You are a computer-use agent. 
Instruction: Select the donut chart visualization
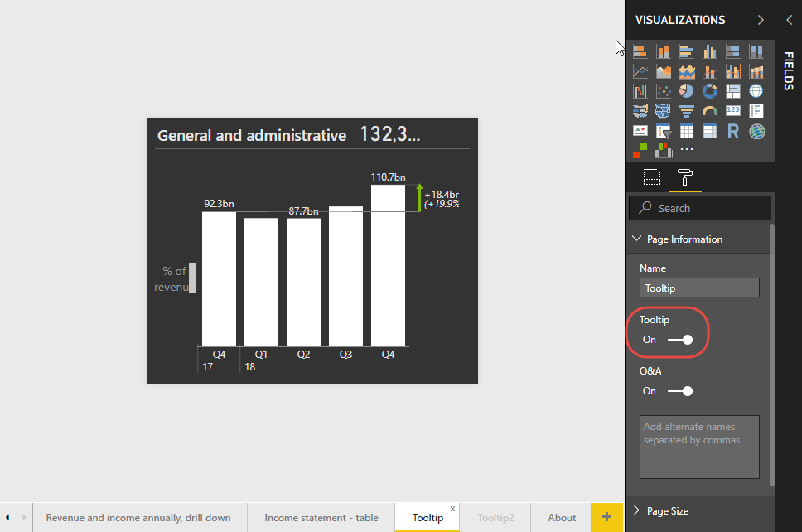[710, 91]
